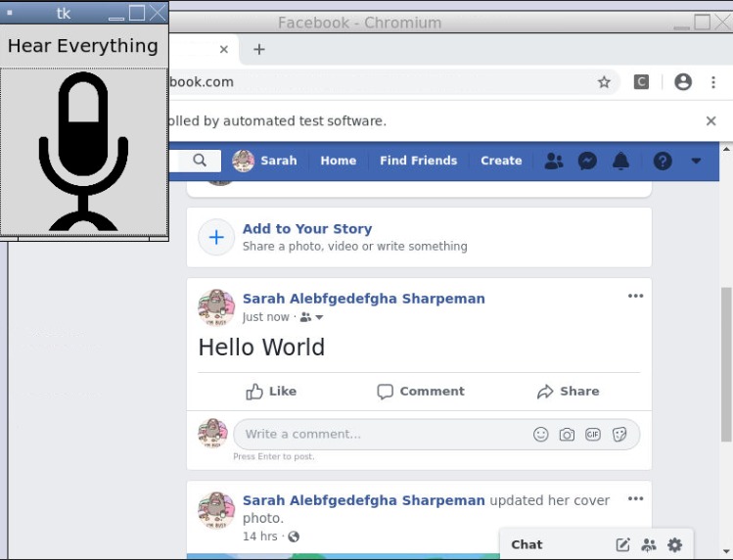Image resolution: width=733 pixels, height=560 pixels.
Task: Comment on the Hello World post
Action: (421, 391)
